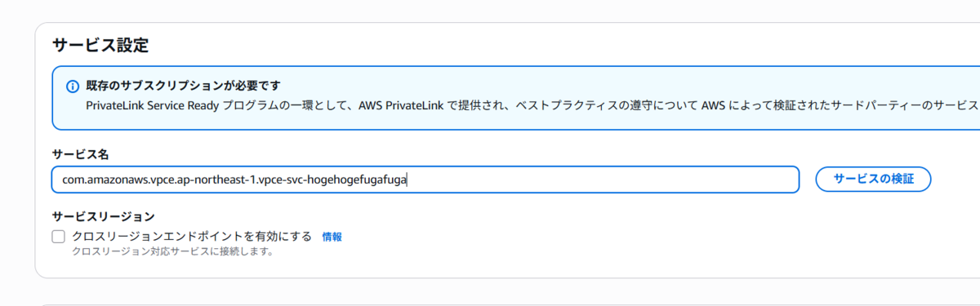Click empty space right of the 情報 link
The height and width of the screenshot is (306, 980).
tap(490, 237)
